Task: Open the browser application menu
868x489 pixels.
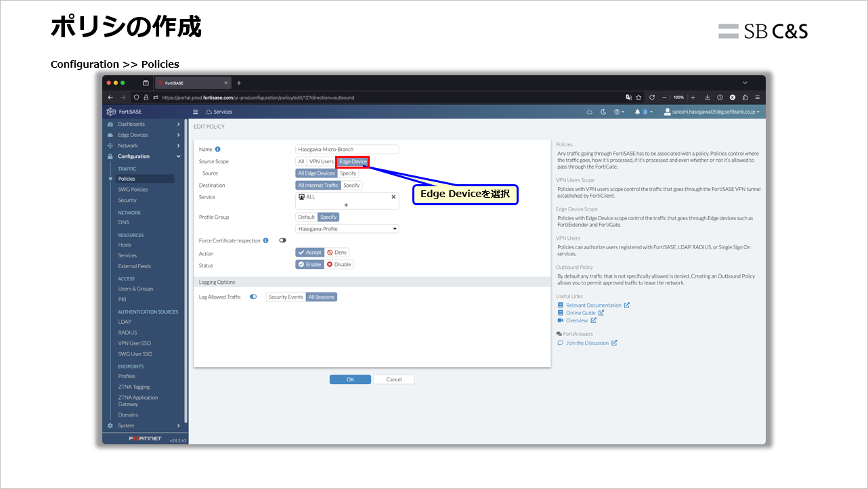Action: click(x=757, y=97)
